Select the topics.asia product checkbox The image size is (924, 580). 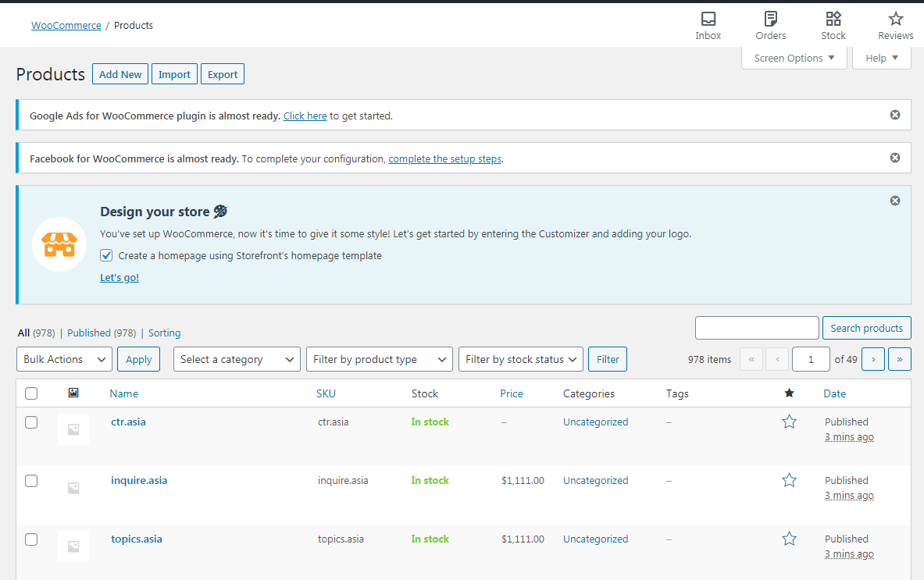tap(31, 539)
